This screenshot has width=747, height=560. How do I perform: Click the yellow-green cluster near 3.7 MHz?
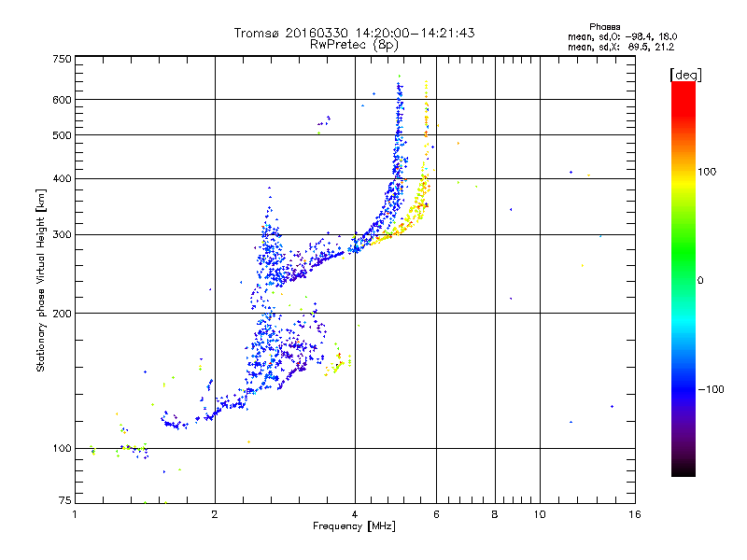pyautogui.click(x=338, y=361)
